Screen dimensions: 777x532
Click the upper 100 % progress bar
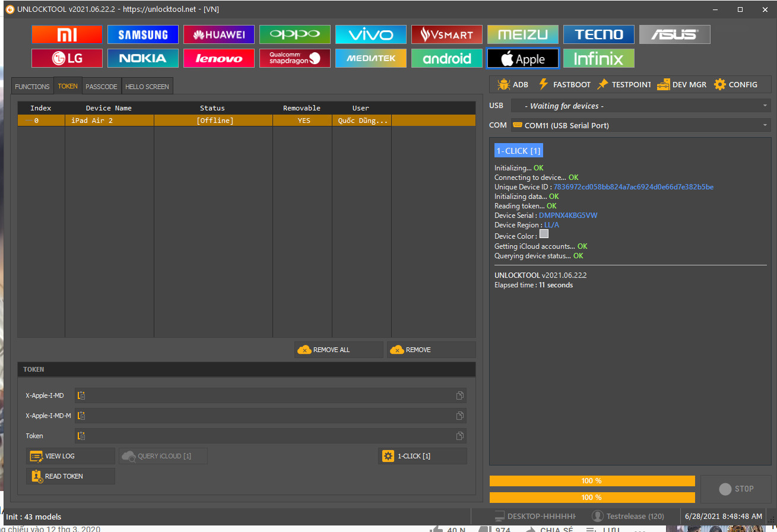(x=592, y=480)
